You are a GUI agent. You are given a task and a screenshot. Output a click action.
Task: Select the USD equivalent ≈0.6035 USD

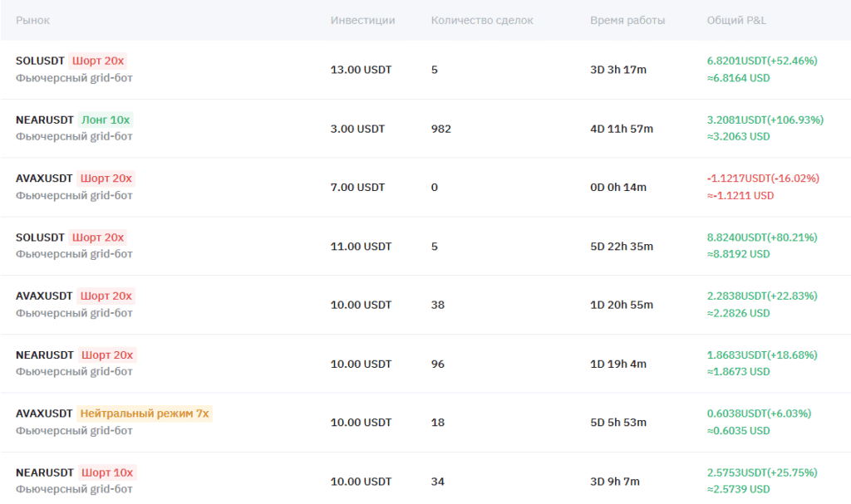click(738, 431)
